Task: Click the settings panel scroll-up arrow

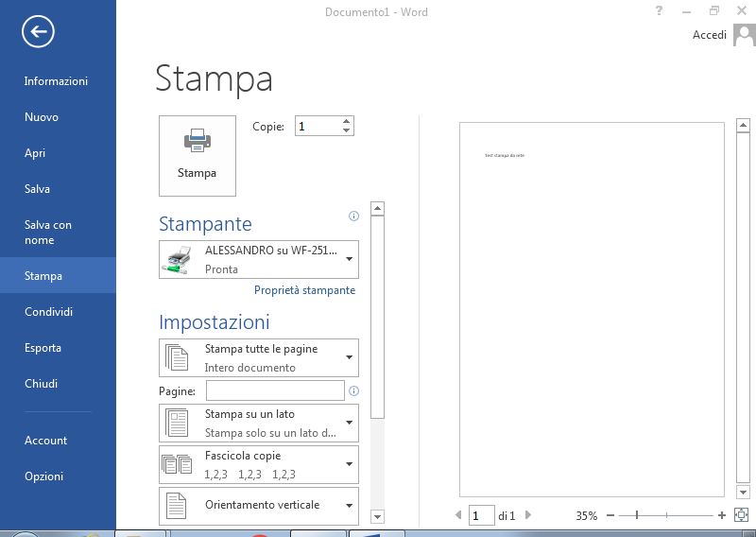Action: [x=377, y=208]
